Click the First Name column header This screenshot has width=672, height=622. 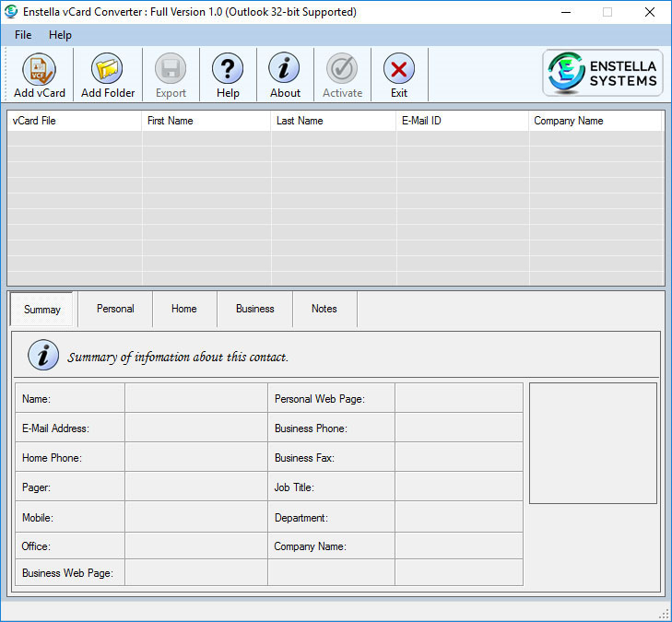pos(206,121)
